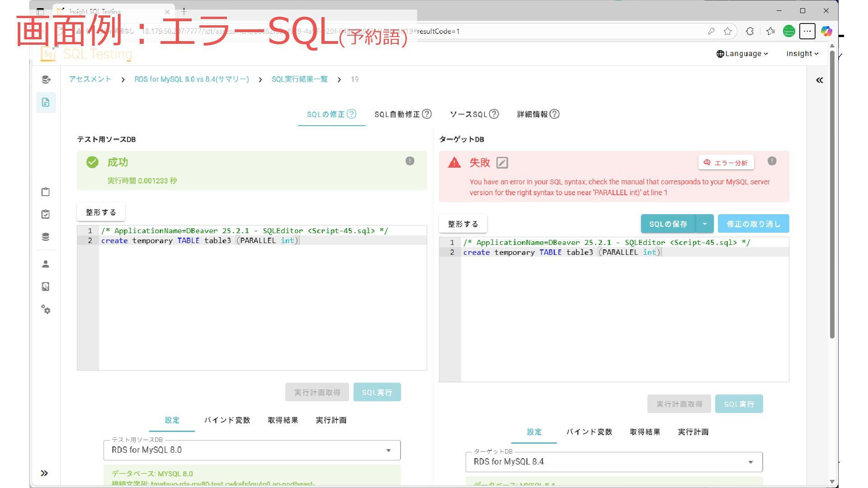This screenshot has height=488, width=868.
Task: Click the 修正の取り消し button
Action: 753,224
